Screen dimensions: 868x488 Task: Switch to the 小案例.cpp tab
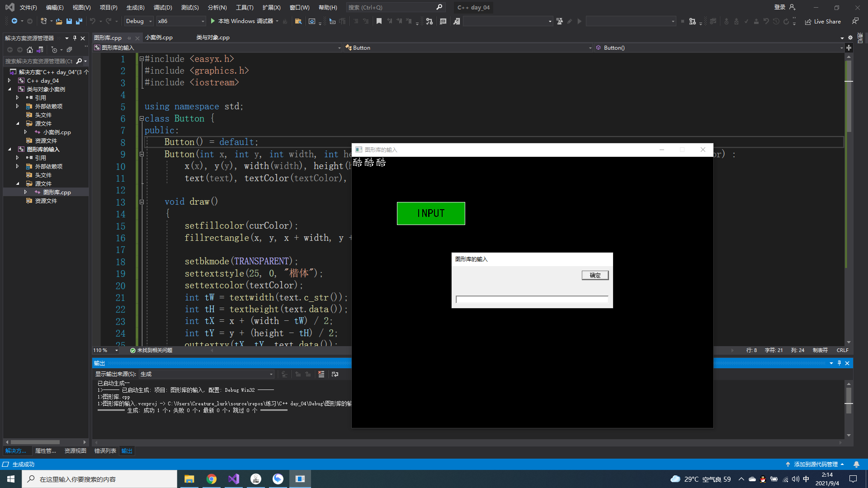[x=159, y=38]
